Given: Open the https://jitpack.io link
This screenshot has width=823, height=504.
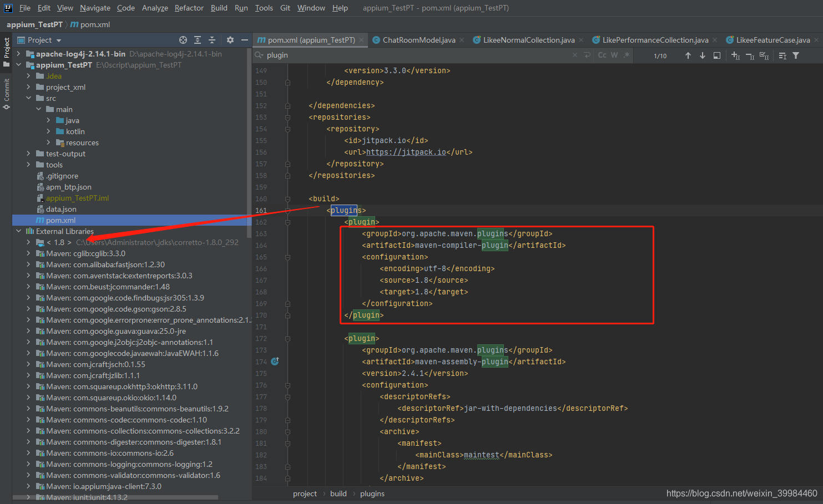Looking at the screenshot, I should 406,152.
